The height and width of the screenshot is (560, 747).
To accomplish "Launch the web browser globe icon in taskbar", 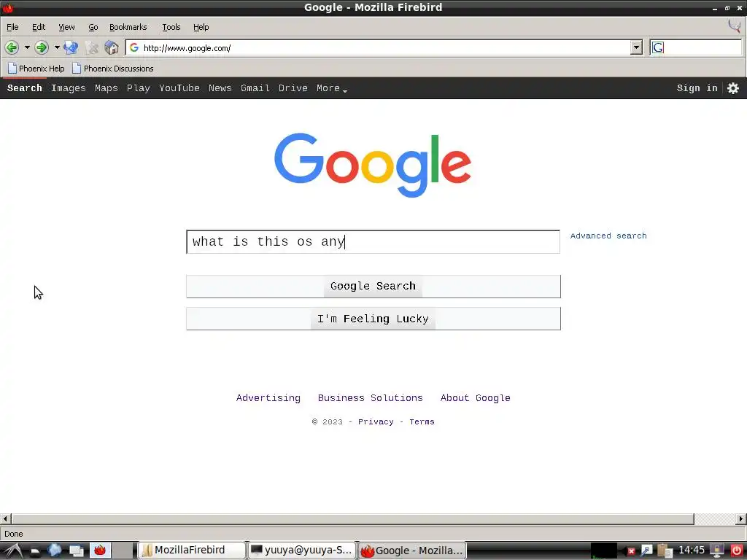I will tap(55, 551).
